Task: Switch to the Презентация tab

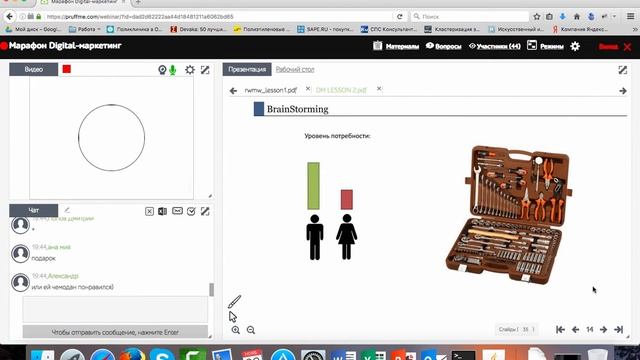Action: click(247, 69)
